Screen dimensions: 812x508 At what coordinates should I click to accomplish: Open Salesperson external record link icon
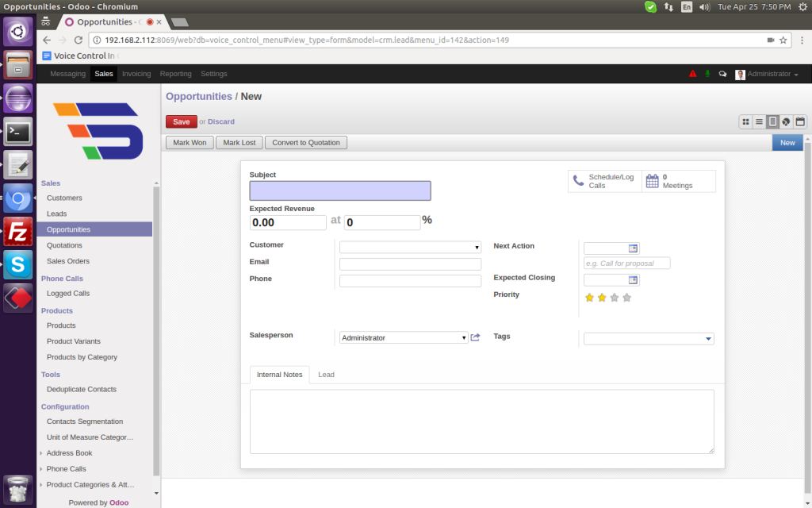point(476,337)
